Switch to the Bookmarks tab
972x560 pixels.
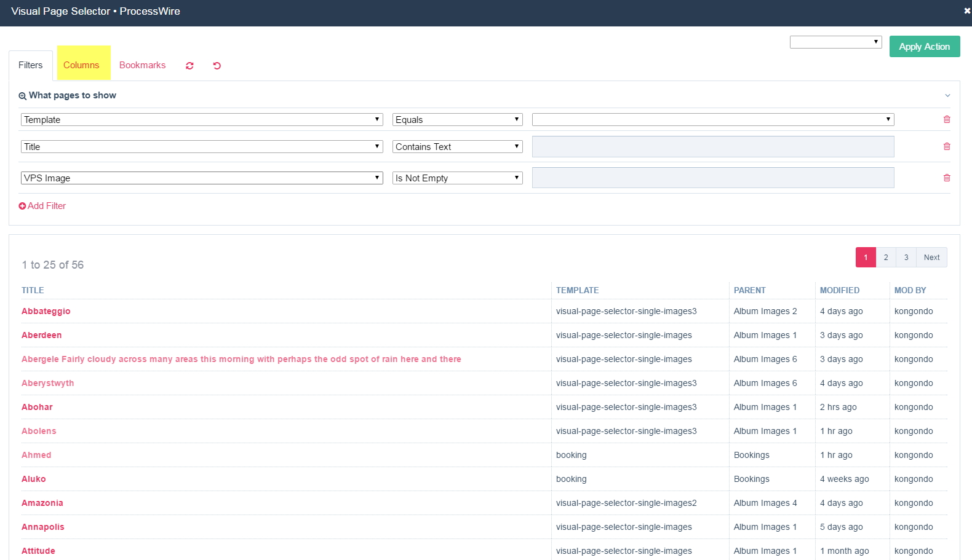143,65
